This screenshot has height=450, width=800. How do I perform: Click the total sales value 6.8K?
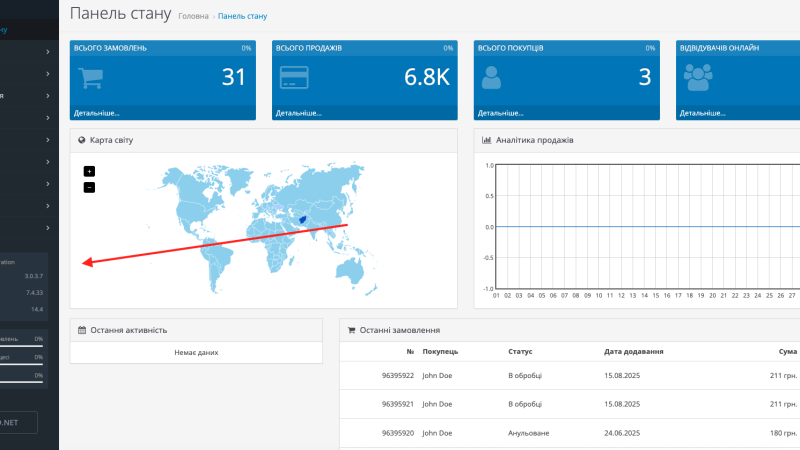coord(427,77)
